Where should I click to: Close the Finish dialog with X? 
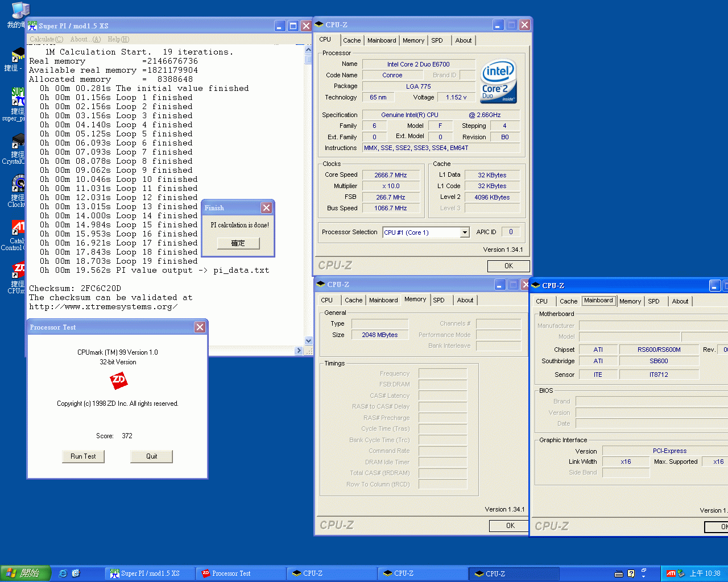click(266, 208)
